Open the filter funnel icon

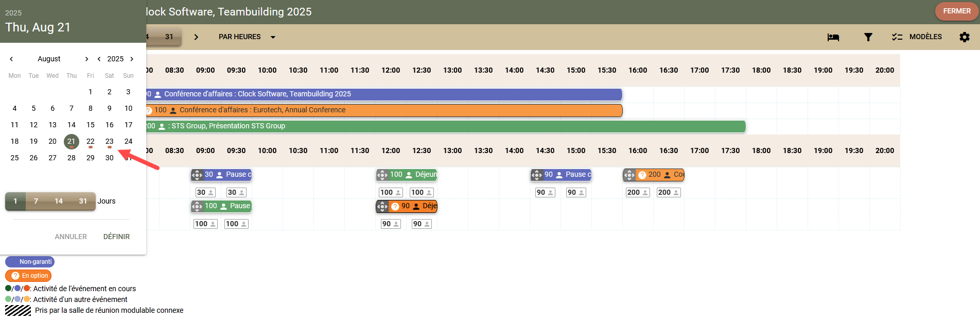pos(868,37)
